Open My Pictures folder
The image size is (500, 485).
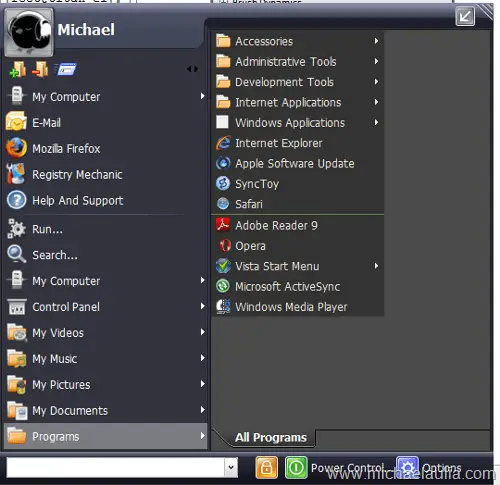tap(105, 385)
